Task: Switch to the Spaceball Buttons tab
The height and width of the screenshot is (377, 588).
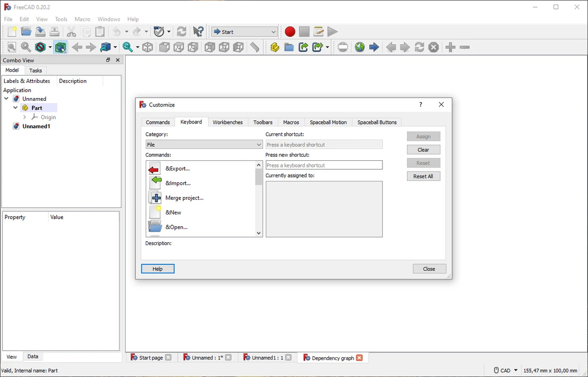Action: [377, 122]
